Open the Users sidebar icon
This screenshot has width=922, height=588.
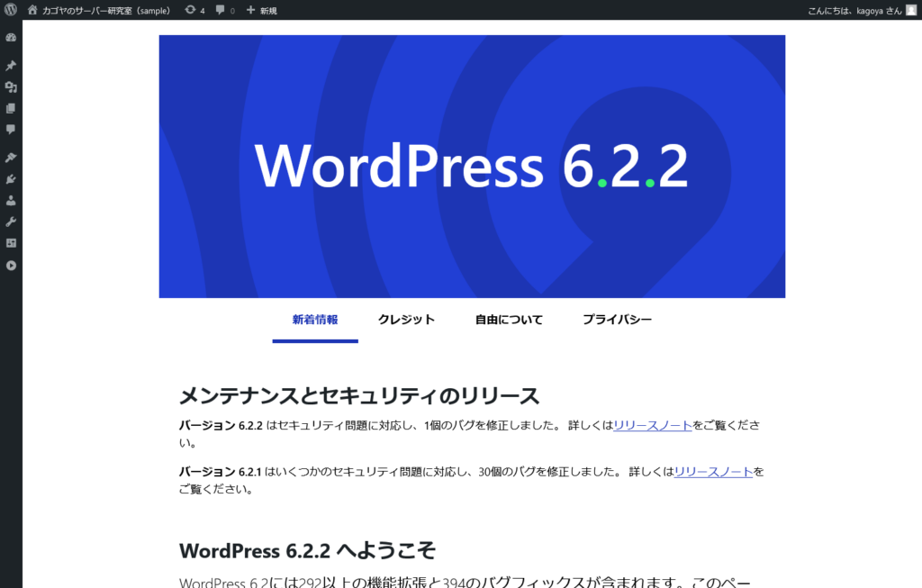[11, 200]
